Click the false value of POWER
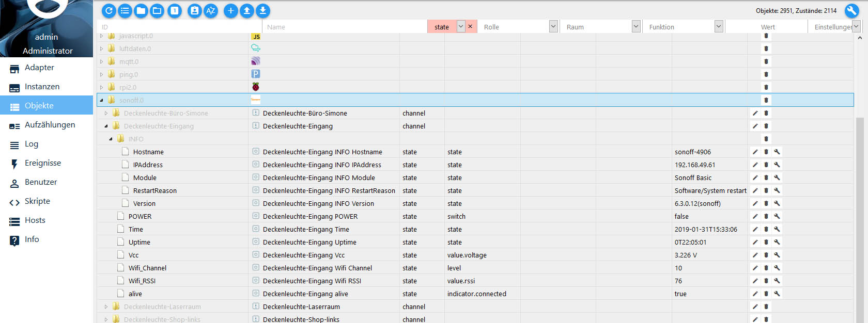Screen dimensions: 868x323 (681, 217)
